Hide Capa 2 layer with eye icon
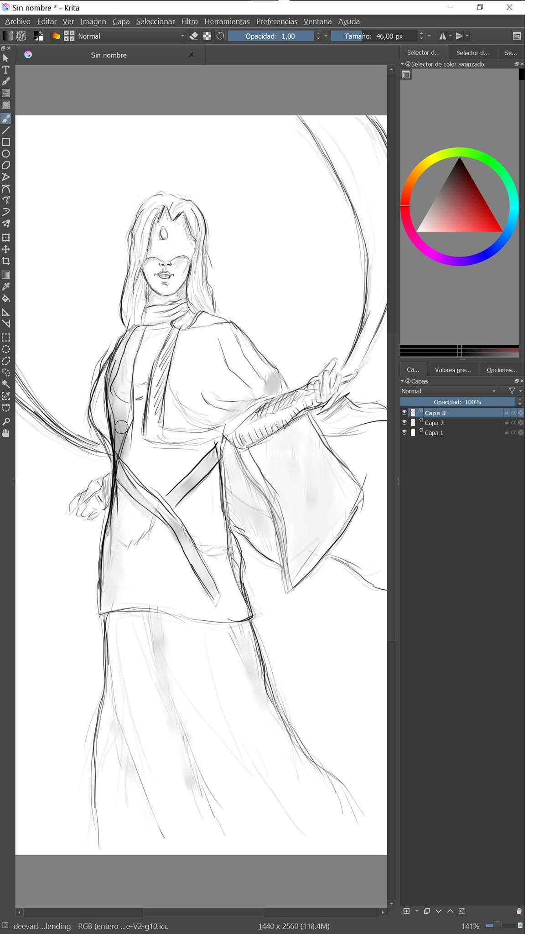560x934 pixels. click(404, 422)
